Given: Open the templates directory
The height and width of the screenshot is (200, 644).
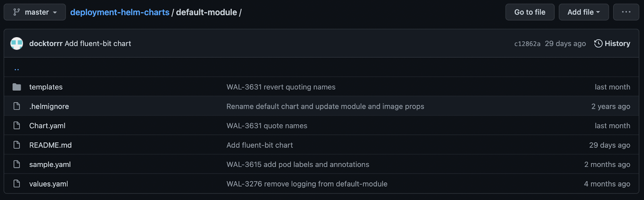Looking at the screenshot, I should point(46,87).
